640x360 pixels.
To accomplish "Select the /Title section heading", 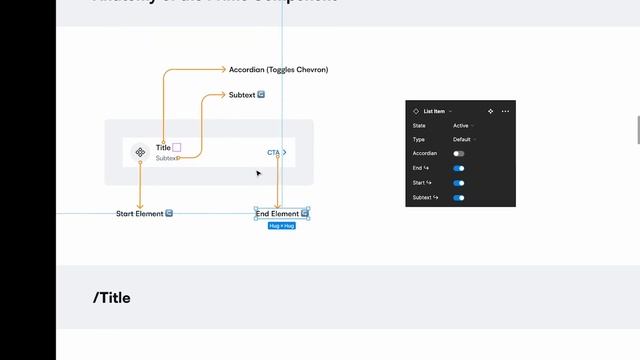I will tap(111, 298).
